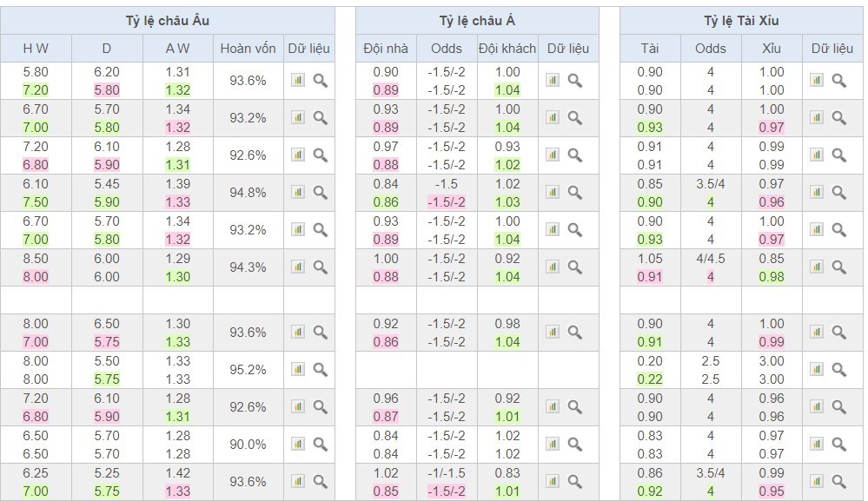Viewport: 868px width, 501px height.
Task: Click magnifier in Tài Xỉu 4/4.5 odds row
Action: tap(838, 267)
